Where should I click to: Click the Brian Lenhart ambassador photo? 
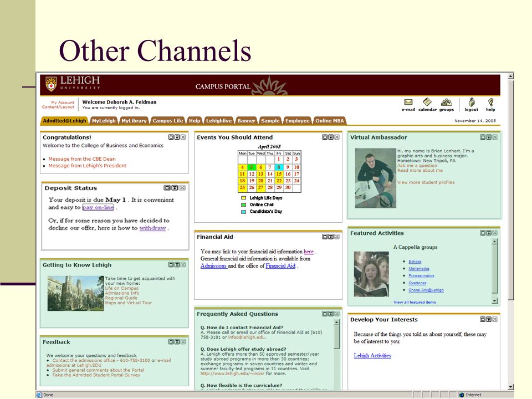[375, 178]
